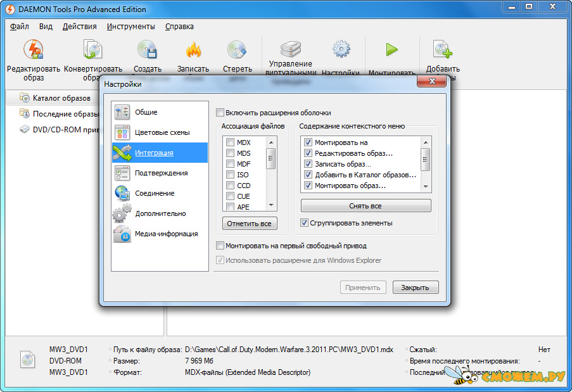The height and width of the screenshot is (392, 572).
Task: Click the Edit image (Редактировать образ) toolbar icon
Action: pos(34,49)
